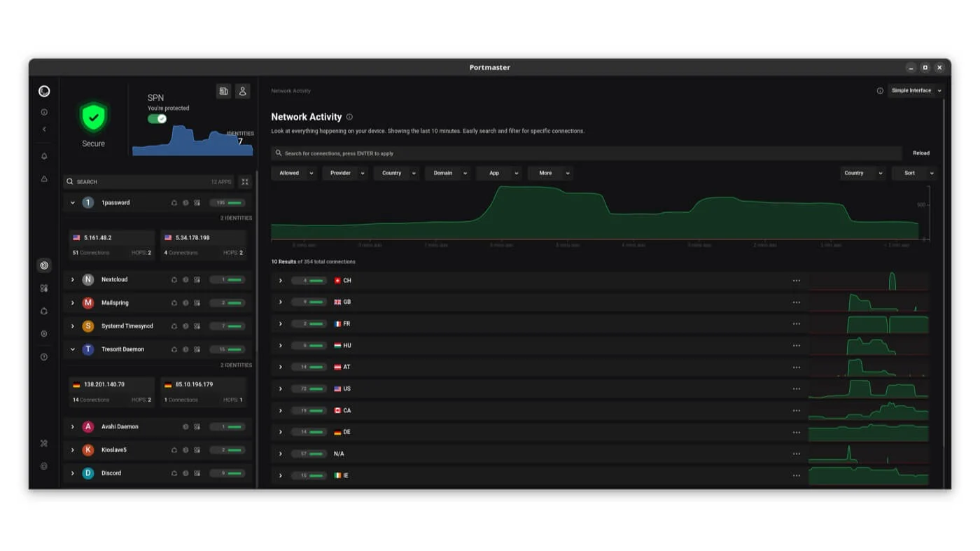The width and height of the screenshot is (980, 551).
Task: Click the Portmaster logo at sidebar top
Action: pyautogui.click(x=44, y=91)
